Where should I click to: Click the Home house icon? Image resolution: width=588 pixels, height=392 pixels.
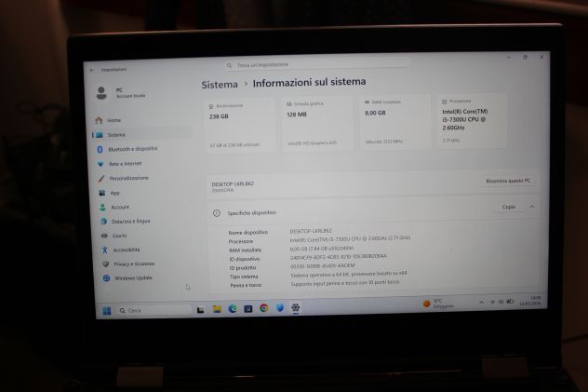pos(99,120)
